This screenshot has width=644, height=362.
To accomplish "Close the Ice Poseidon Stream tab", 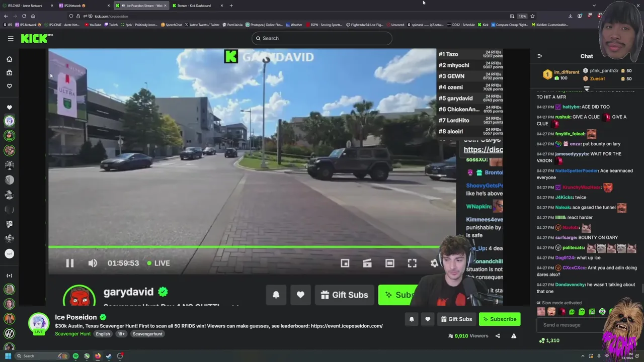I will click(165, 6).
